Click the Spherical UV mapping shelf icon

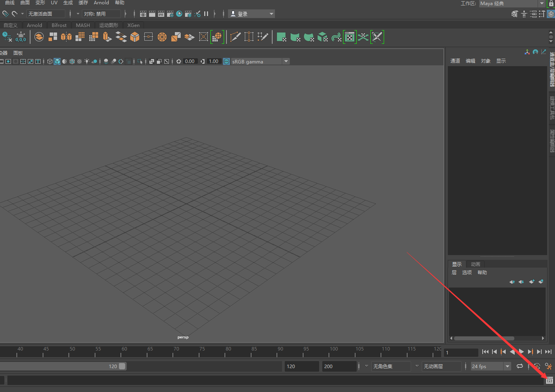click(x=309, y=37)
